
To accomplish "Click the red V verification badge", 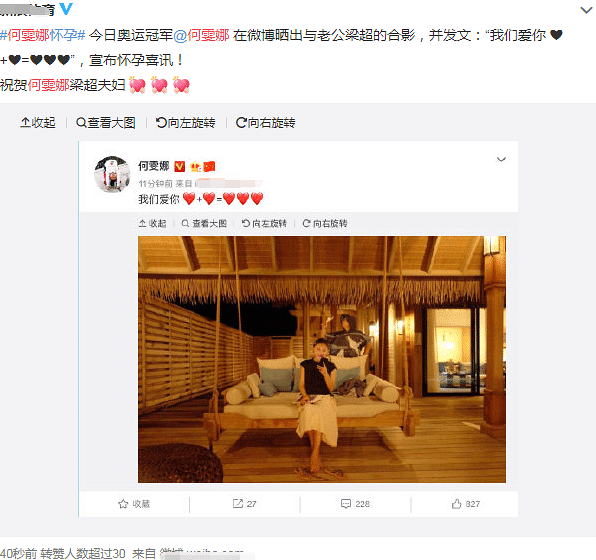I will (x=179, y=167).
